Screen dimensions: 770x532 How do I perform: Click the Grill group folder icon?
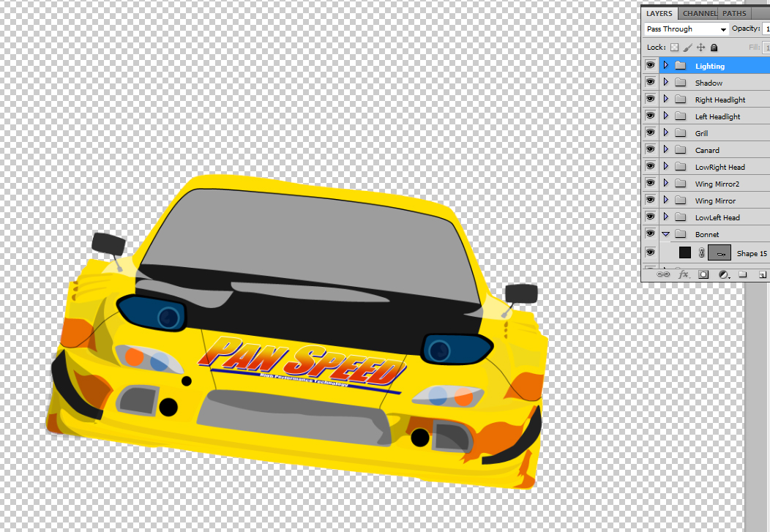681,133
